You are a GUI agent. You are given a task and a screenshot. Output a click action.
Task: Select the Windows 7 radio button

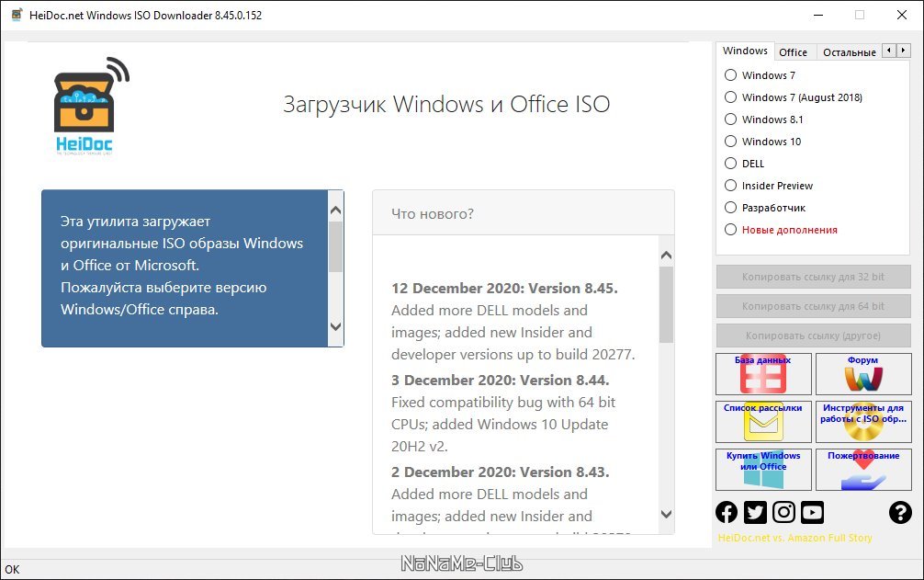(x=730, y=74)
